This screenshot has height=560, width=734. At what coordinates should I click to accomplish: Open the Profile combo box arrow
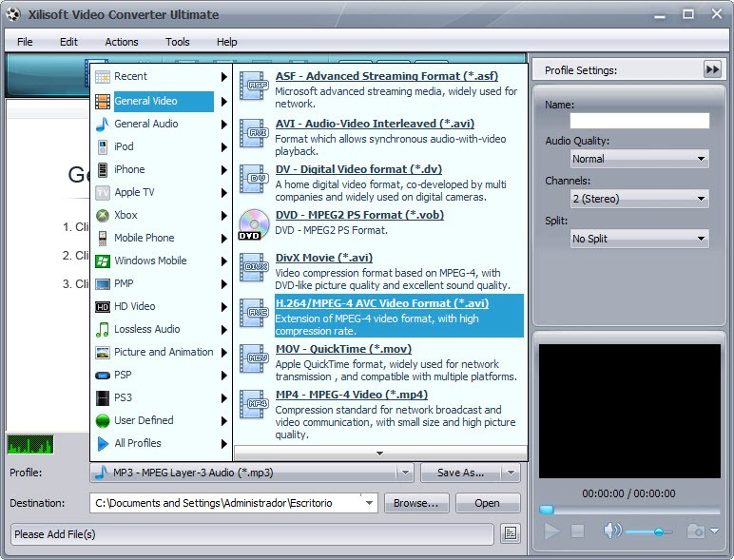click(405, 473)
